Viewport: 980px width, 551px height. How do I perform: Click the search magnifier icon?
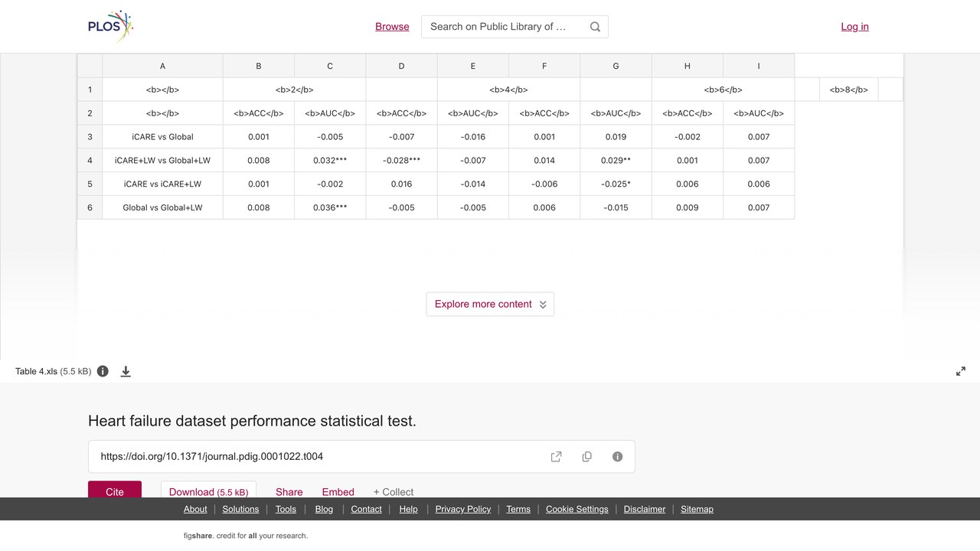pos(595,27)
